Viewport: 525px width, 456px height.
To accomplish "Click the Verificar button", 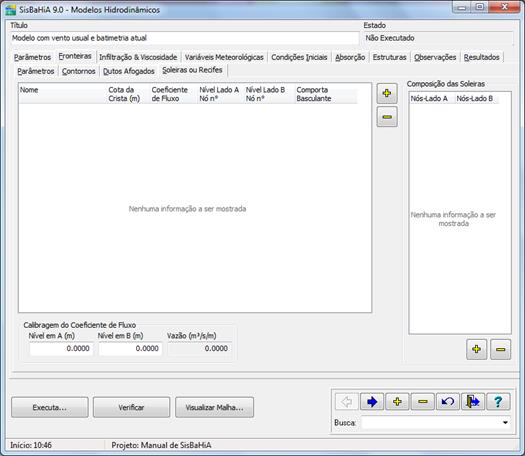I will tap(131, 407).
